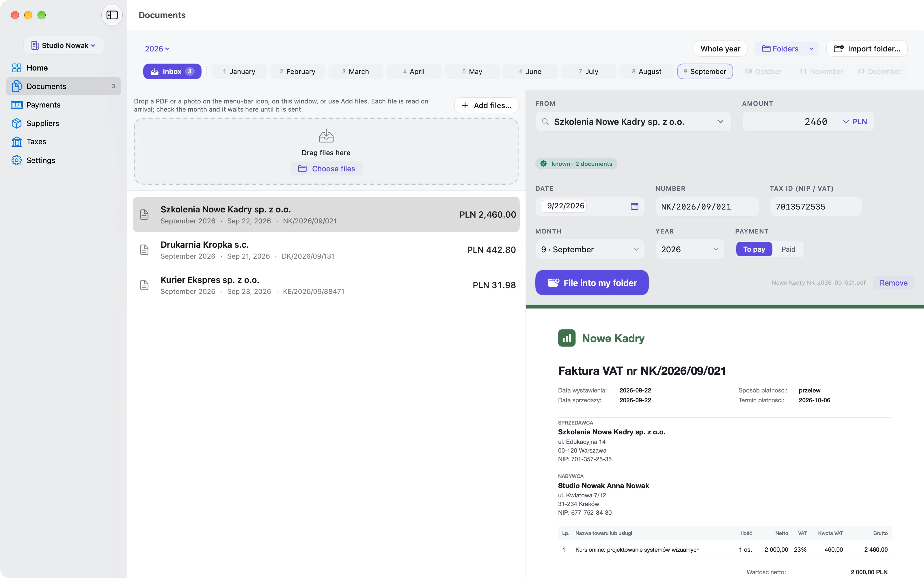
Task: Click the Faktura VAT nr NK/2026/09/021 heading
Action: [x=641, y=370]
